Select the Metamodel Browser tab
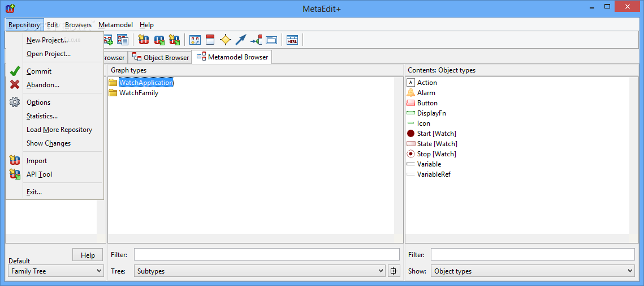The image size is (644, 286). 232,57
